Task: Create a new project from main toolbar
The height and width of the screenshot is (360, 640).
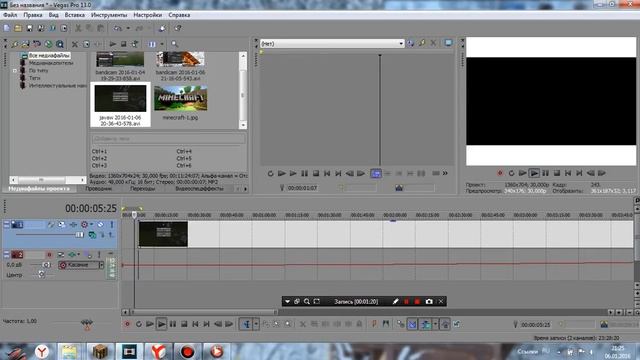Action: [7, 28]
